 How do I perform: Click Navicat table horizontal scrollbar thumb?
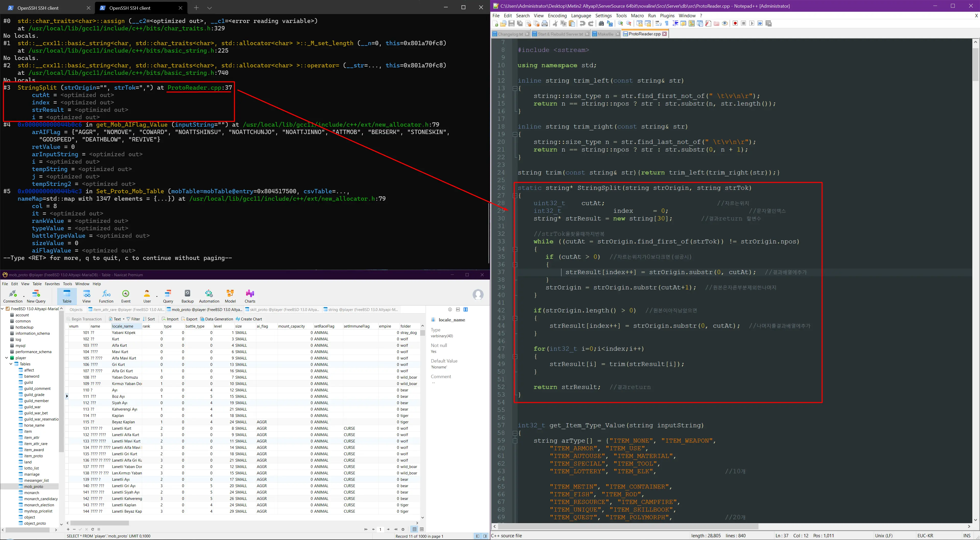click(100, 523)
